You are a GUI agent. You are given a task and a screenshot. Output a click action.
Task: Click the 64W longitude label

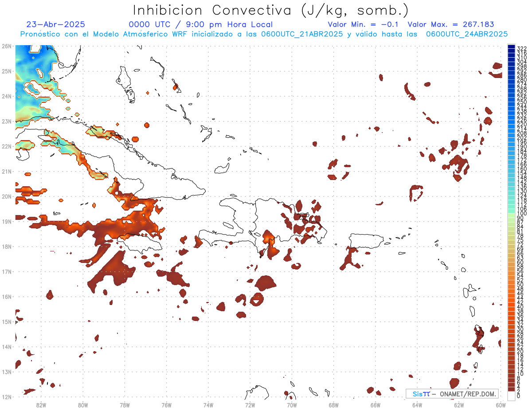[x=417, y=405]
